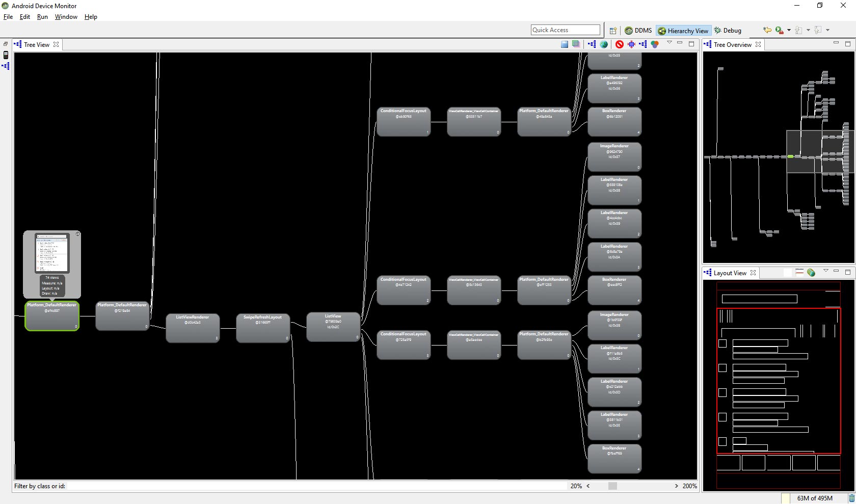Switch to the DDMS perspective

coord(638,31)
